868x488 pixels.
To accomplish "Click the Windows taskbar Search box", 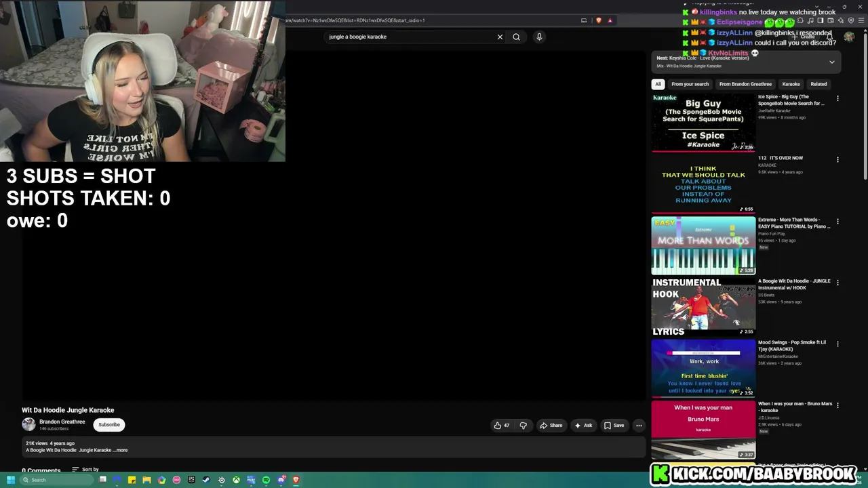I will click(57, 480).
